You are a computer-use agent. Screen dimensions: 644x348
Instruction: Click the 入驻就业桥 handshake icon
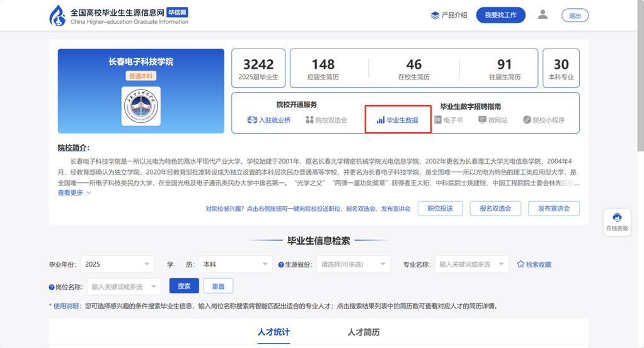252,120
